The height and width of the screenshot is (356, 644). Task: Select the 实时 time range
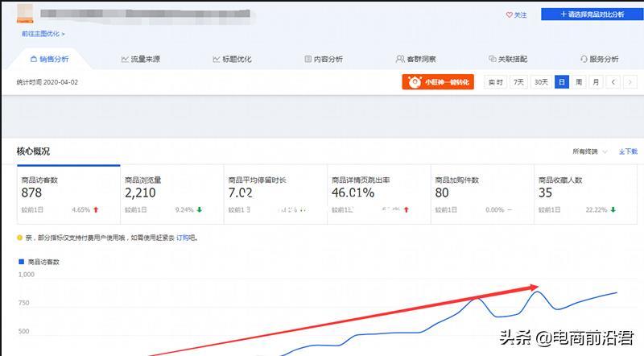496,82
